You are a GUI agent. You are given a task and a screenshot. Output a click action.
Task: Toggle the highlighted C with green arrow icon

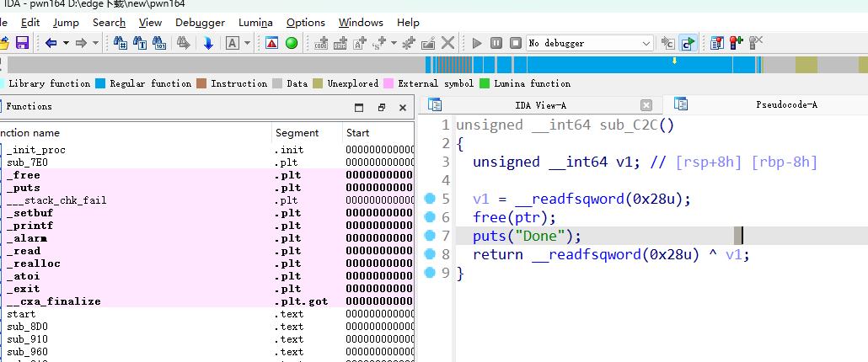click(x=689, y=43)
